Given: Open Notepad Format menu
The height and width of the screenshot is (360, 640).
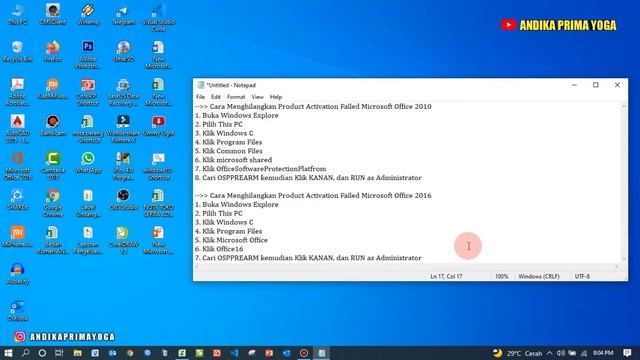Looking at the screenshot, I should tap(236, 97).
